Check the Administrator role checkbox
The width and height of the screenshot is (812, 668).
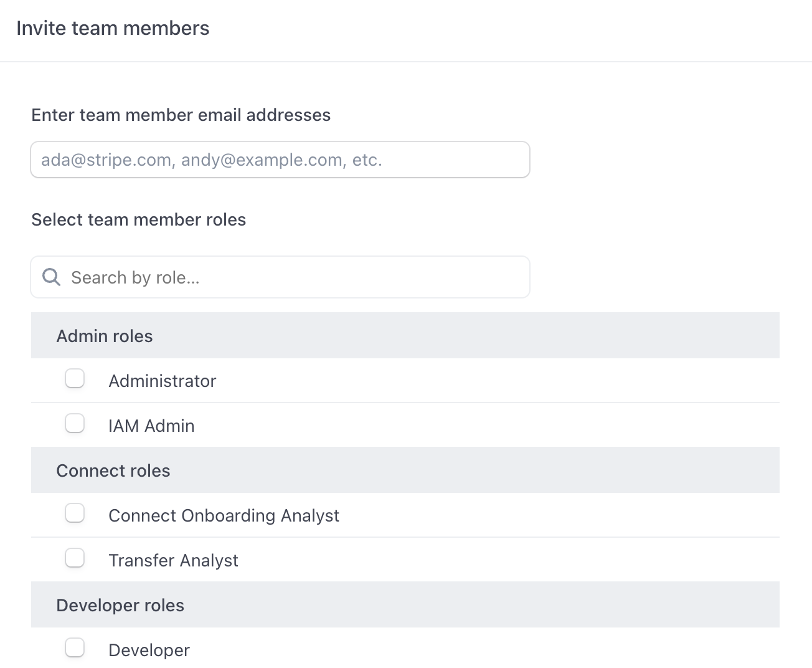click(x=75, y=378)
